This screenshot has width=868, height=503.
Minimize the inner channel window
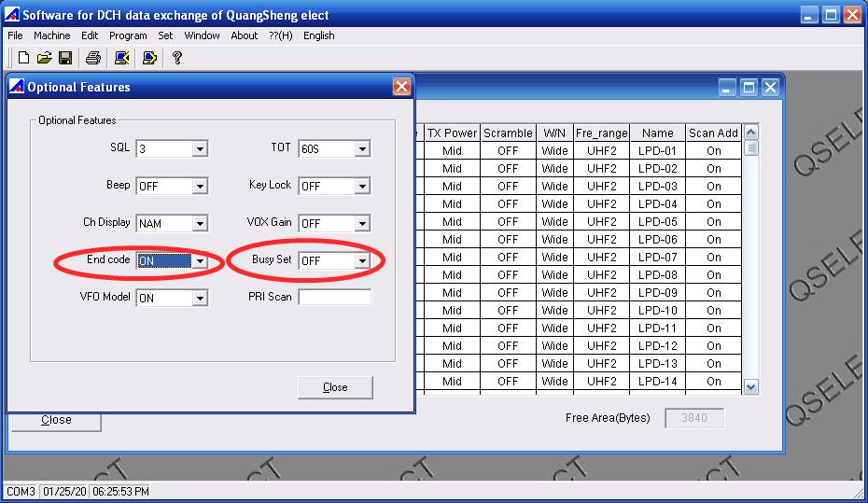pyautogui.click(x=727, y=87)
